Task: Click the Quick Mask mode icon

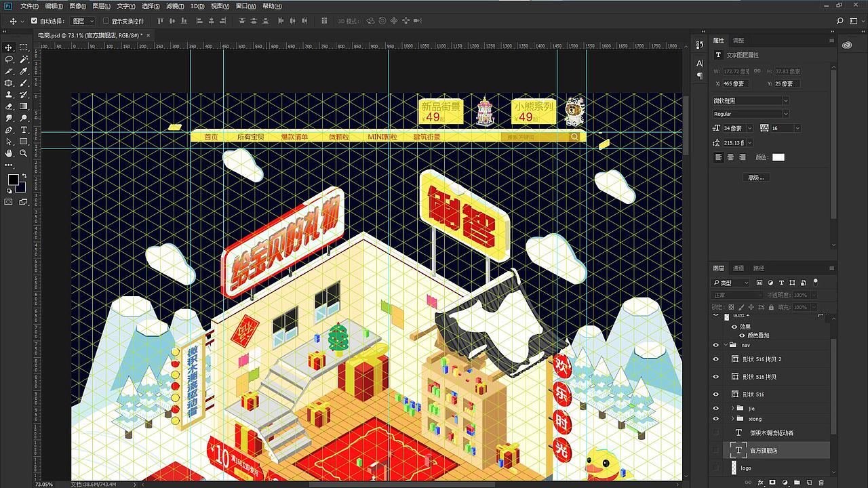Action: coord(9,201)
